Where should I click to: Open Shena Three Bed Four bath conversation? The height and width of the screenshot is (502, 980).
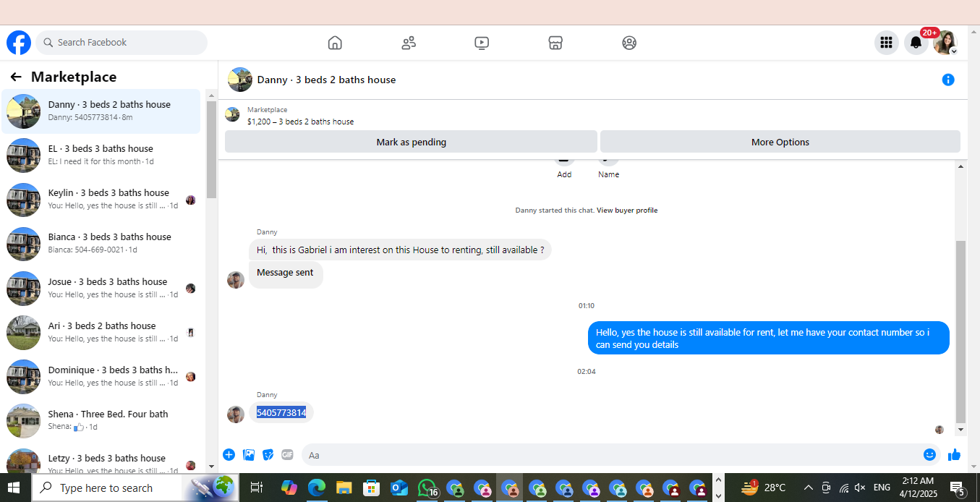pyautogui.click(x=101, y=421)
